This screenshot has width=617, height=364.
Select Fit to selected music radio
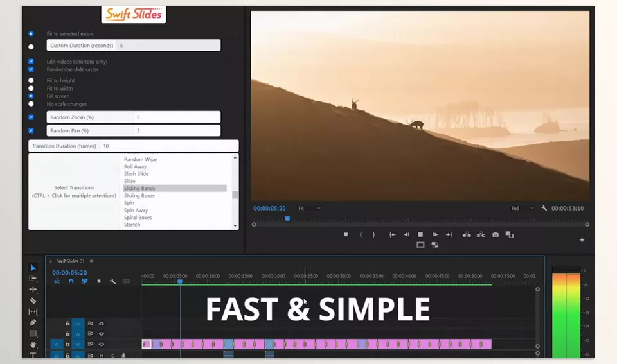click(31, 34)
